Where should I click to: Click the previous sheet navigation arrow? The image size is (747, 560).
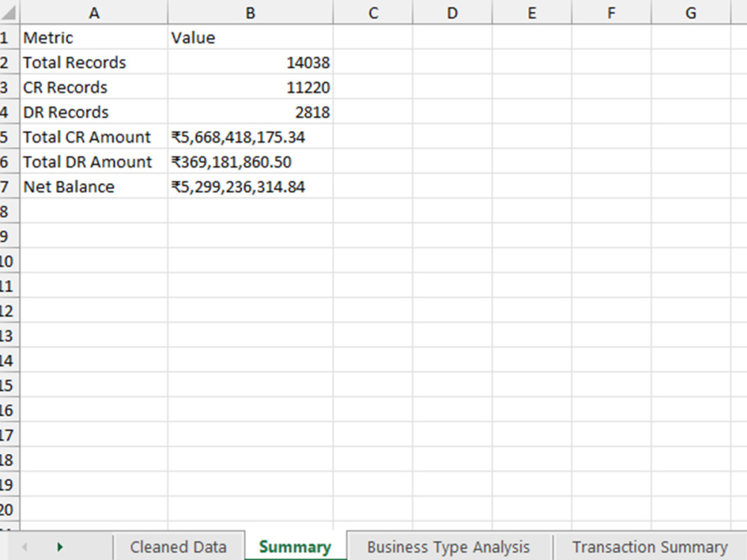coord(25,547)
